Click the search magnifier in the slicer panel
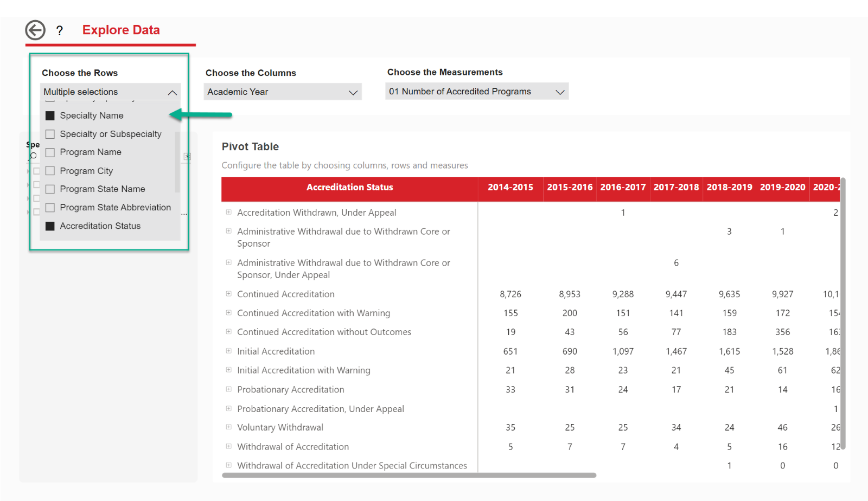The width and height of the screenshot is (868, 501). (33, 156)
